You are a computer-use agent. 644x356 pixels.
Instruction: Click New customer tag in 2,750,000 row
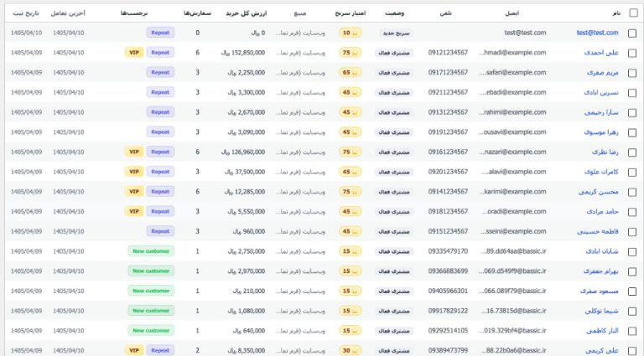[x=151, y=251]
